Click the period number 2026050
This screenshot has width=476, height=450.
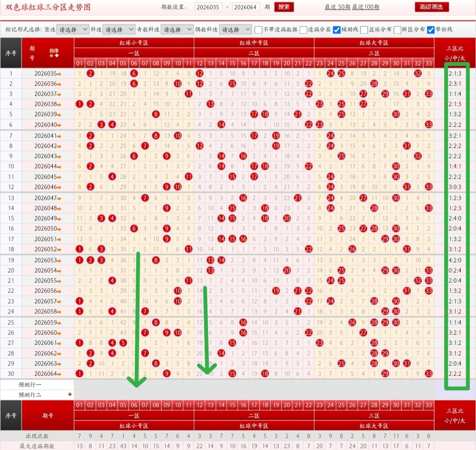point(45,229)
